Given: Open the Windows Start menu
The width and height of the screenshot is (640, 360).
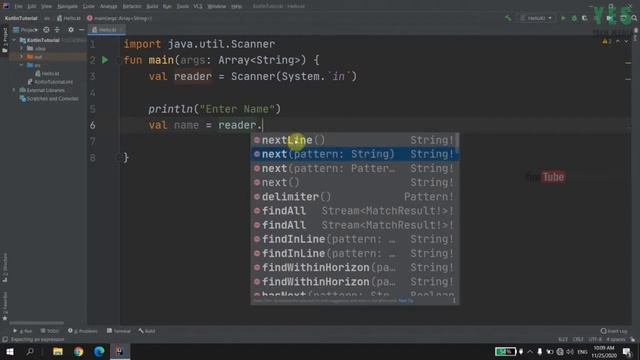Looking at the screenshot, I should [x=9, y=351].
